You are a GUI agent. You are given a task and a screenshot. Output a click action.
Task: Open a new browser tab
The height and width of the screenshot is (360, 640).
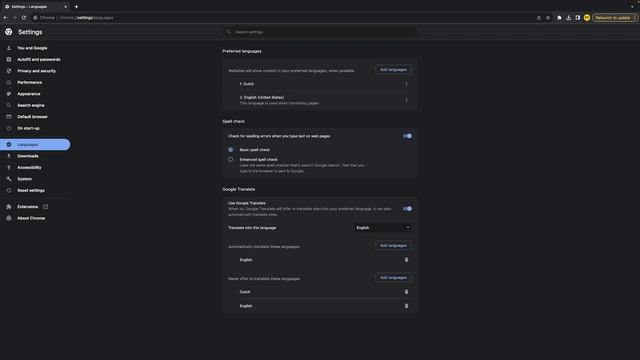(x=76, y=7)
